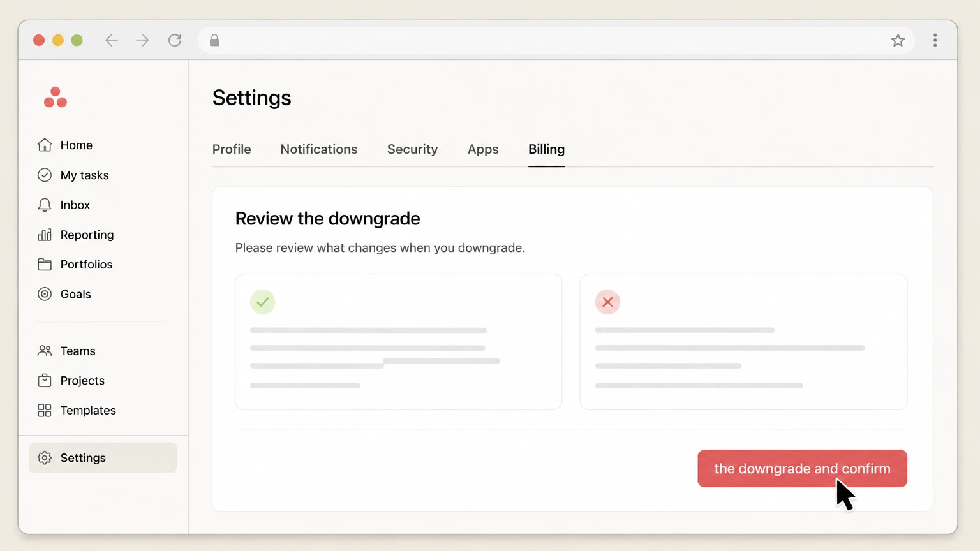The image size is (980, 551).
Task: Bookmark page with star icon
Action: coord(898,41)
